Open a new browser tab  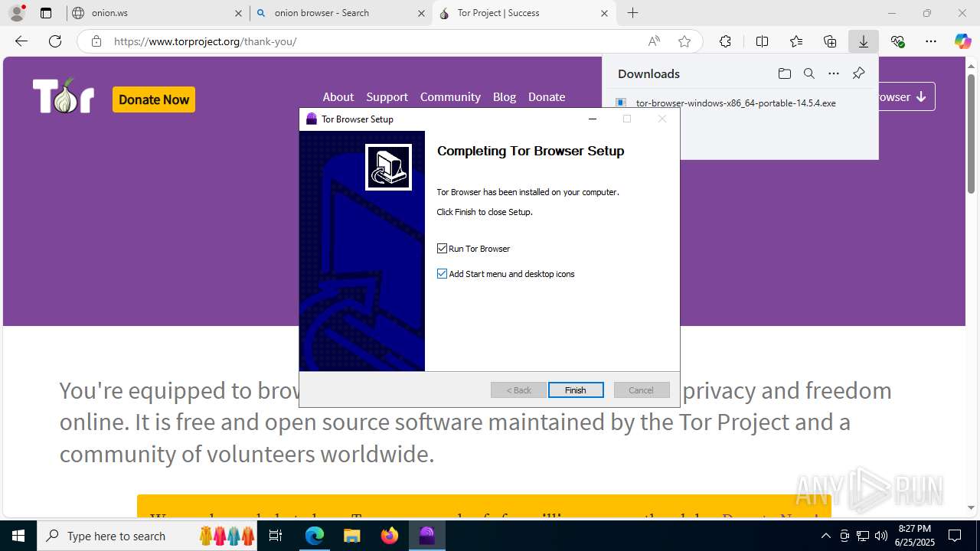[632, 13]
